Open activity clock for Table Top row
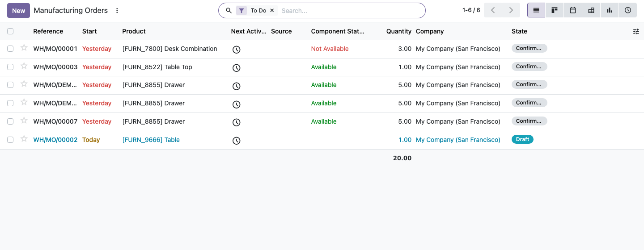This screenshot has width=644, height=250. [237, 68]
